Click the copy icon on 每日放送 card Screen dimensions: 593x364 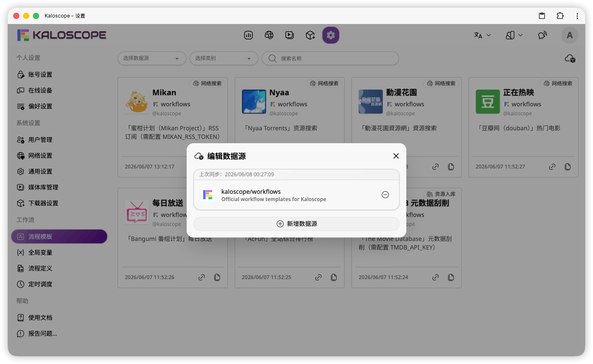pyautogui.click(x=217, y=277)
